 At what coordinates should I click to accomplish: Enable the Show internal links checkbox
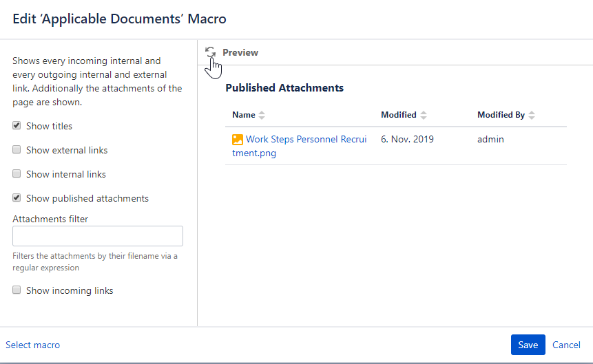pyautogui.click(x=17, y=174)
